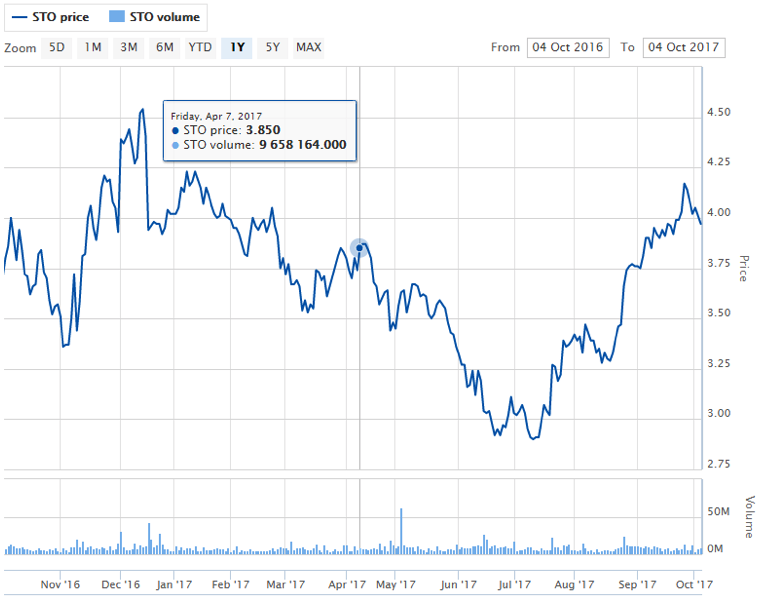
Task: Select the active 1Y zoom button
Action: click(237, 47)
